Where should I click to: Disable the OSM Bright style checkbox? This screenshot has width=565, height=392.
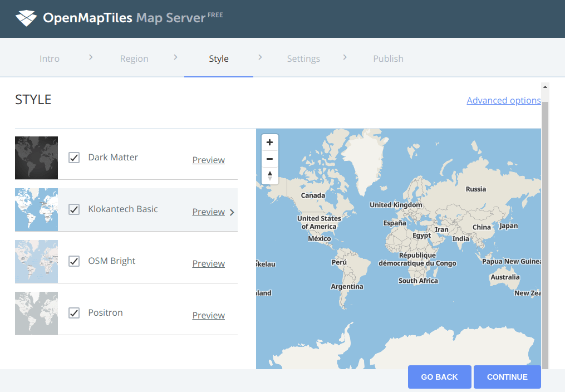(74, 261)
